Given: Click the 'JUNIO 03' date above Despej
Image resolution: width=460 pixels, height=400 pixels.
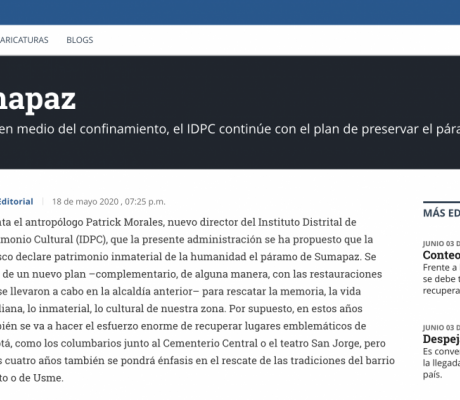Looking at the screenshot, I should 439,328.
